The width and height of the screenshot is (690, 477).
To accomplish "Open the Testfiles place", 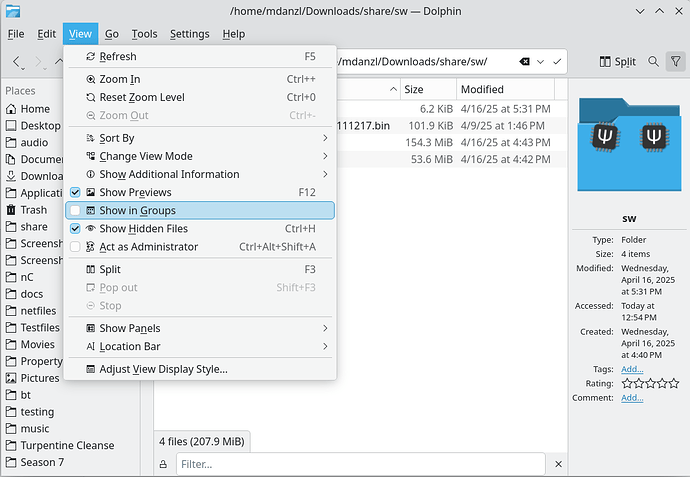I will pyautogui.click(x=33, y=328).
